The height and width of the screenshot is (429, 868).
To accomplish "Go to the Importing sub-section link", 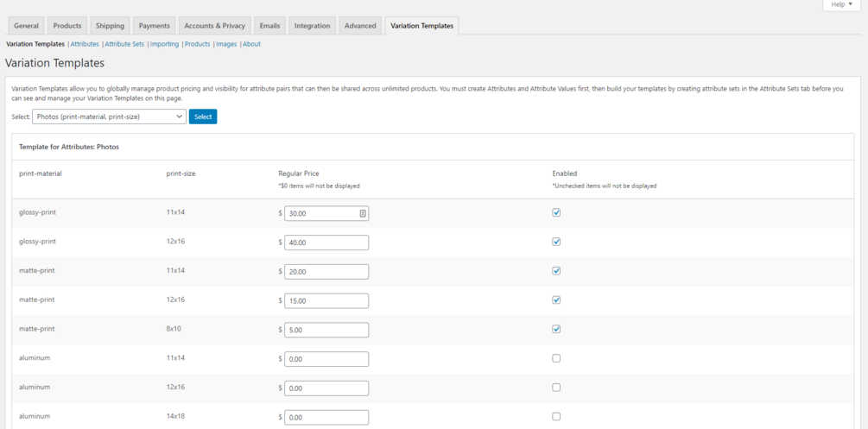I will click(x=164, y=44).
